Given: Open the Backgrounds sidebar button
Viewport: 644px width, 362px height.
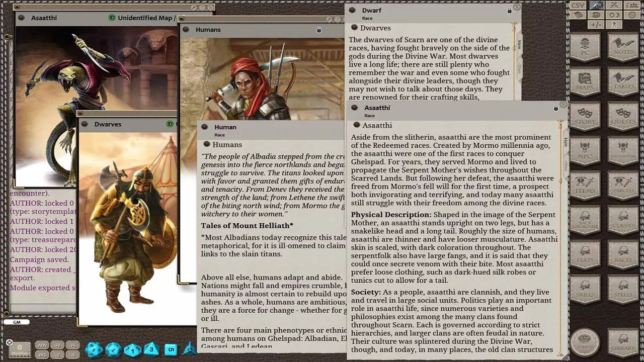Looking at the screenshot, I should click(x=585, y=220).
